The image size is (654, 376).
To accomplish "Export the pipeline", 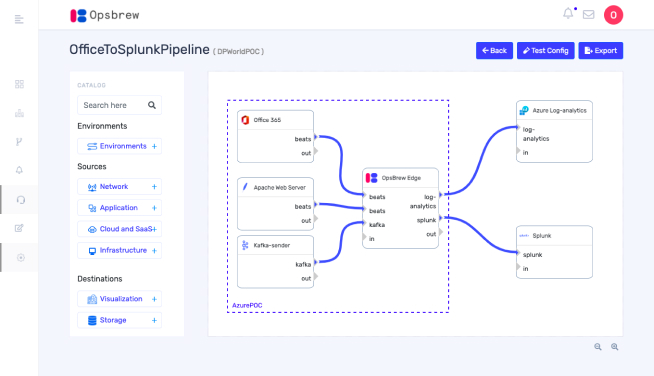I will (601, 50).
